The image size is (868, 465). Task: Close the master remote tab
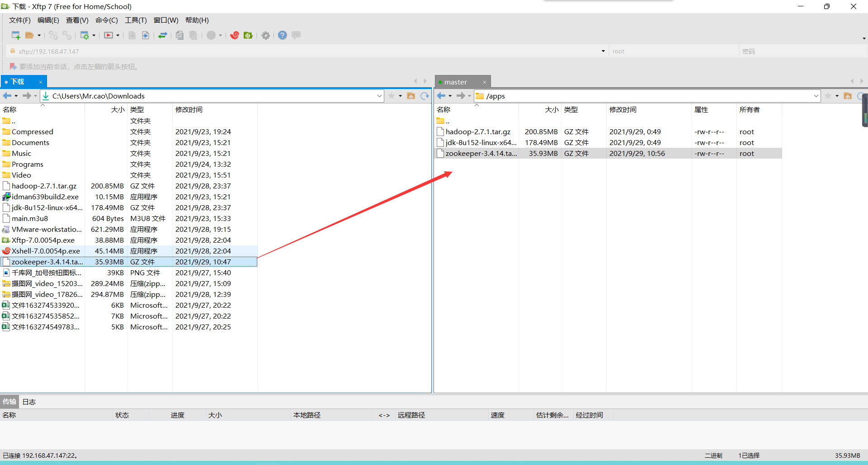pyautogui.click(x=485, y=82)
